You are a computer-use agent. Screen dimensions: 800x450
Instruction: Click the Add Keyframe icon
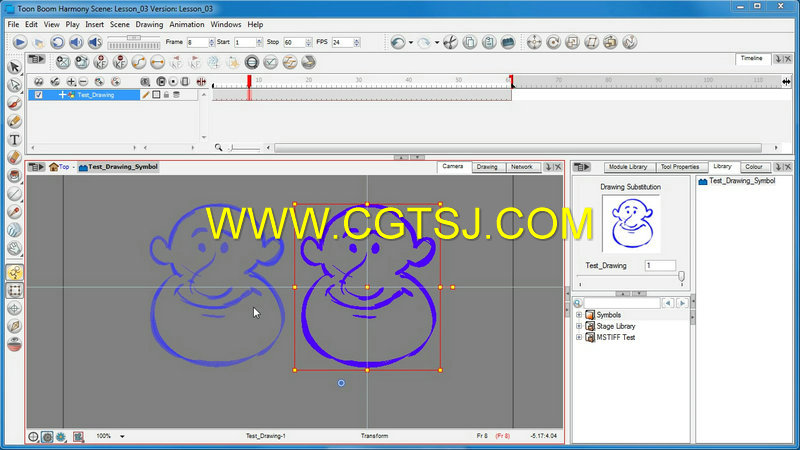pos(101,62)
